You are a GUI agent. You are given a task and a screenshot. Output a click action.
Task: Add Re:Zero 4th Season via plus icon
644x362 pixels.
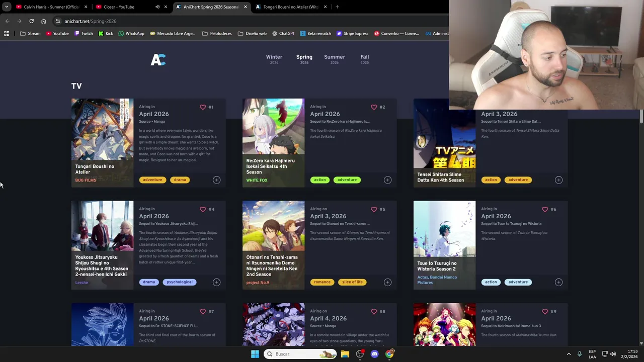tap(387, 180)
